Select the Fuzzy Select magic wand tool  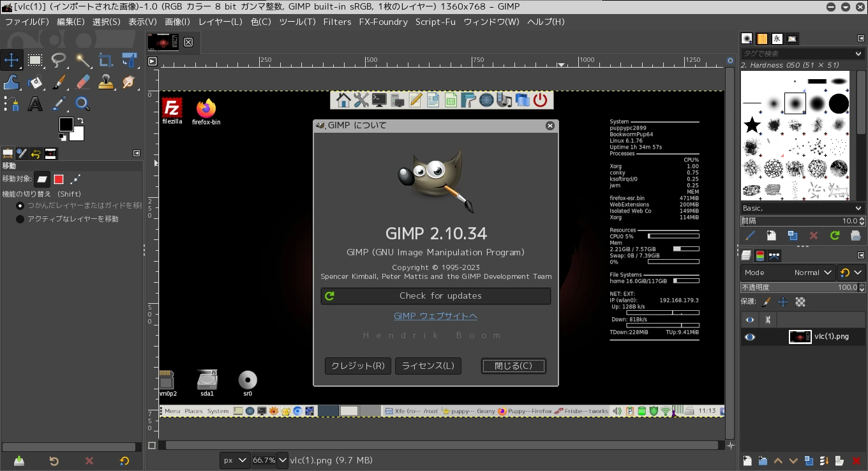coord(82,61)
